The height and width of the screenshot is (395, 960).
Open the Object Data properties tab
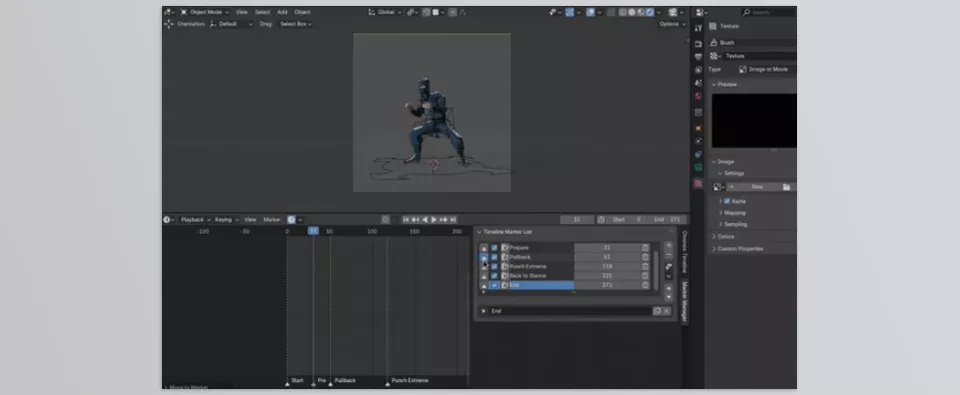point(698,167)
